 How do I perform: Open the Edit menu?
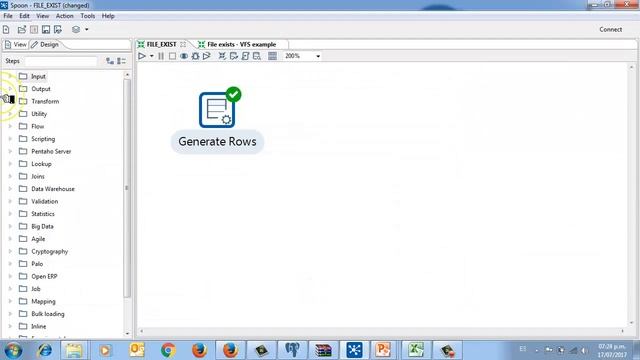tap(24, 16)
